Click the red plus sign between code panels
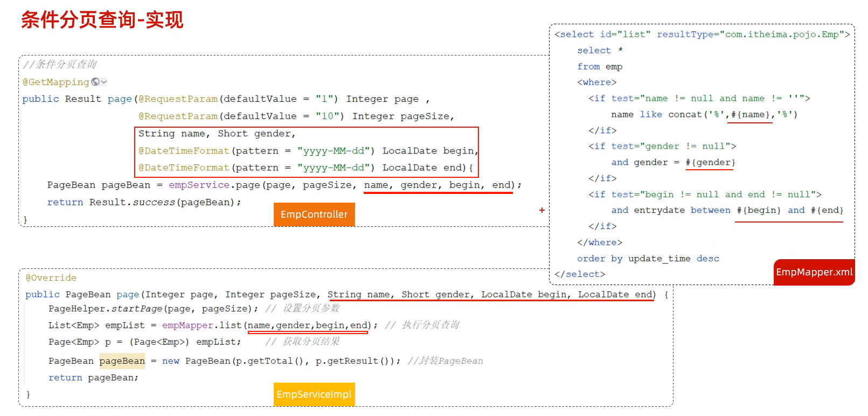The width and height of the screenshot is (868, 416). pos(541,210)
